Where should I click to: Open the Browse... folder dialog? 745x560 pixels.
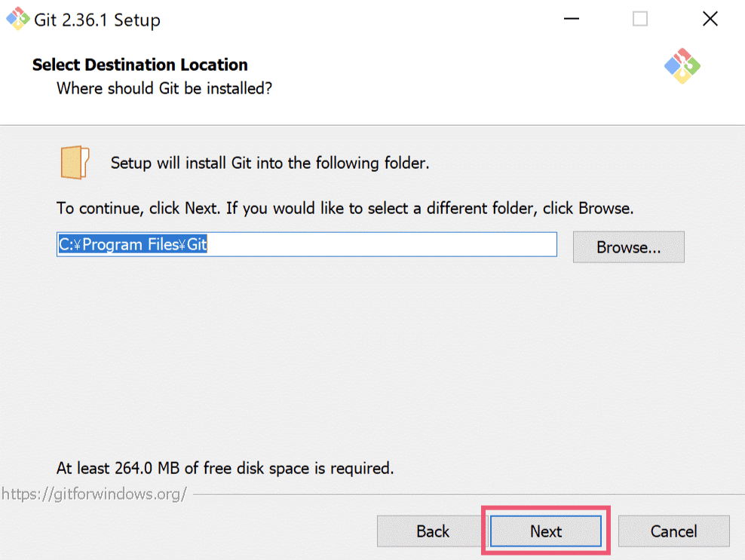click(629, 247)
